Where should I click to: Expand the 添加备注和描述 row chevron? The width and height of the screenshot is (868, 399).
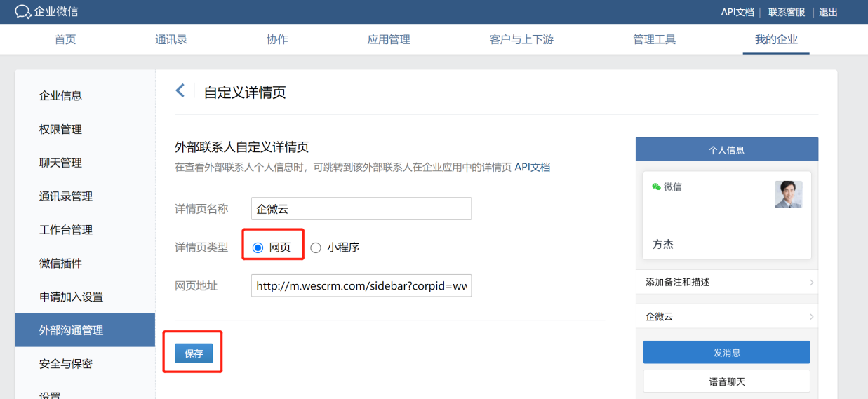811,283
